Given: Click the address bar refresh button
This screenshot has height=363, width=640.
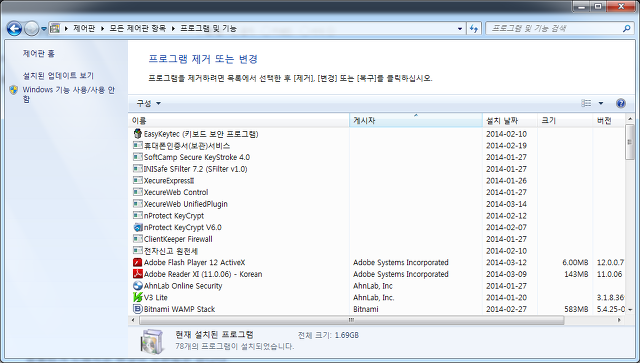Looking at the screenshot, I should 474,29.
